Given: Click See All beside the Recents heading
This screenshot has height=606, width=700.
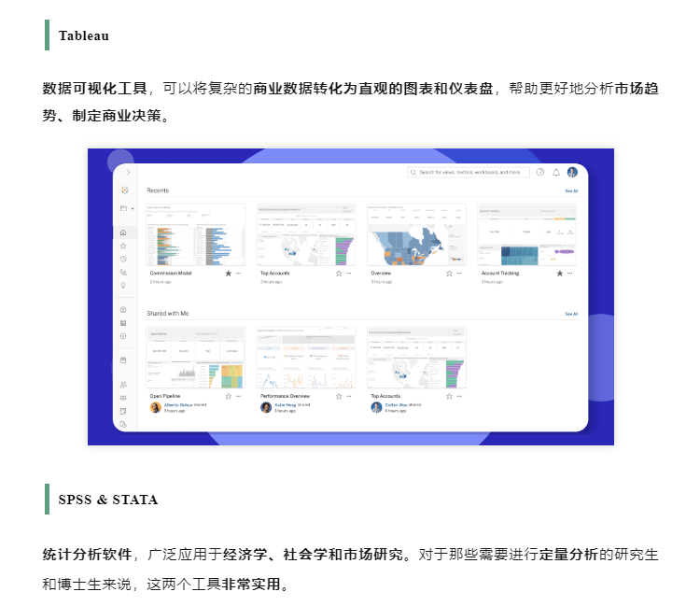Looking at the screenshot, I should [571, 190].
